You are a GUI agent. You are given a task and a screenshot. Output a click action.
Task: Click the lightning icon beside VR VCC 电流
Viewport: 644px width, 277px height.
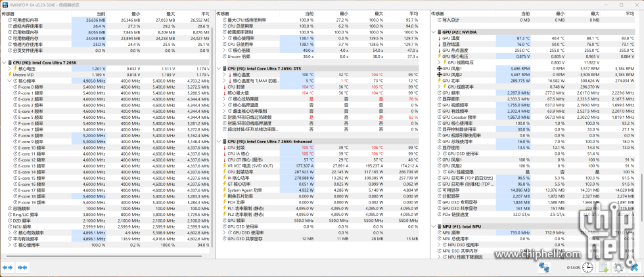click(x=225, y=166)
